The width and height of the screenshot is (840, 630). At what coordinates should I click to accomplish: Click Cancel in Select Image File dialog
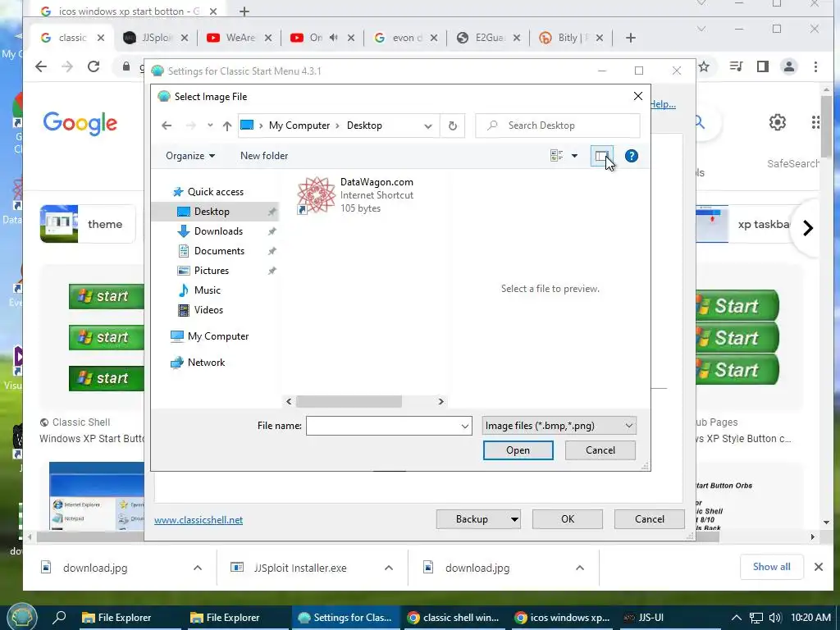(x=600, y=450)
